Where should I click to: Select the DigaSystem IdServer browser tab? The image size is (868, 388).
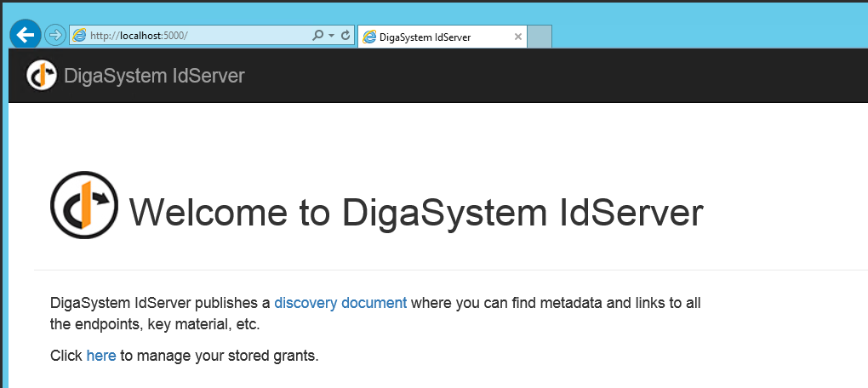(434, 37)
